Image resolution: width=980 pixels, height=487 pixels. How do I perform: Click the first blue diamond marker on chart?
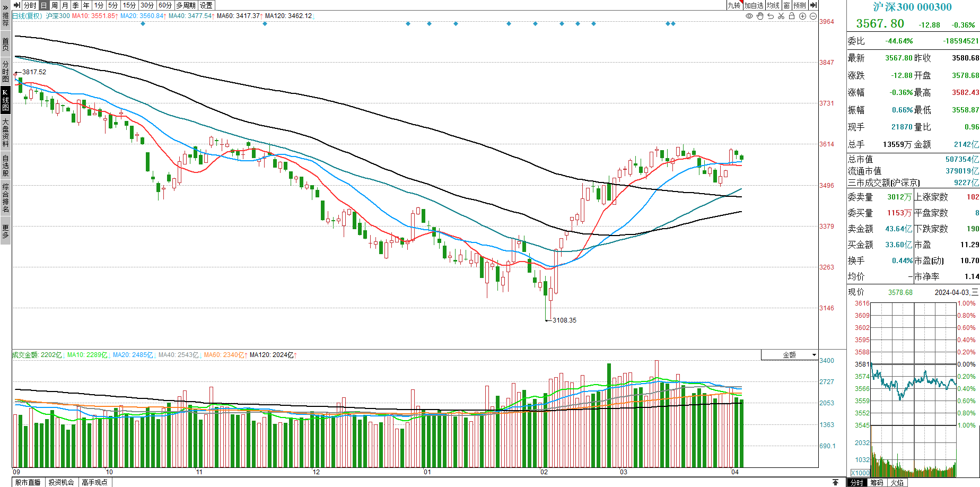(143, 24)
